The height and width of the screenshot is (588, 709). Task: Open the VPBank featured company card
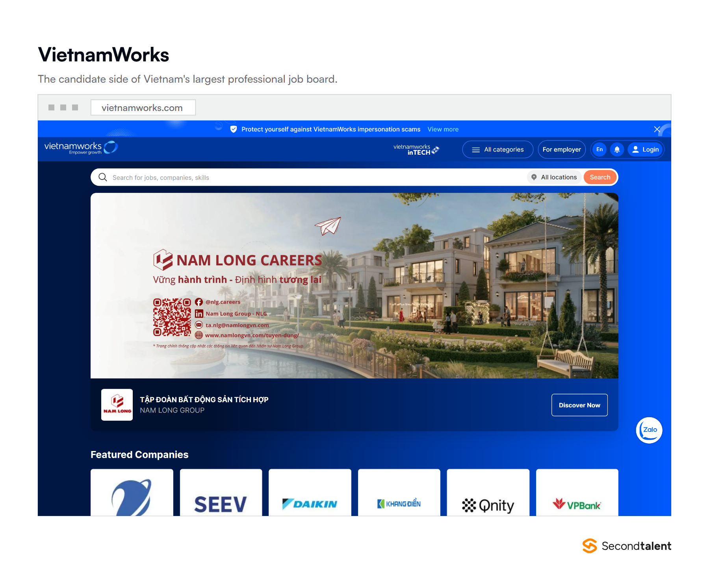click(x=577, y=492)
